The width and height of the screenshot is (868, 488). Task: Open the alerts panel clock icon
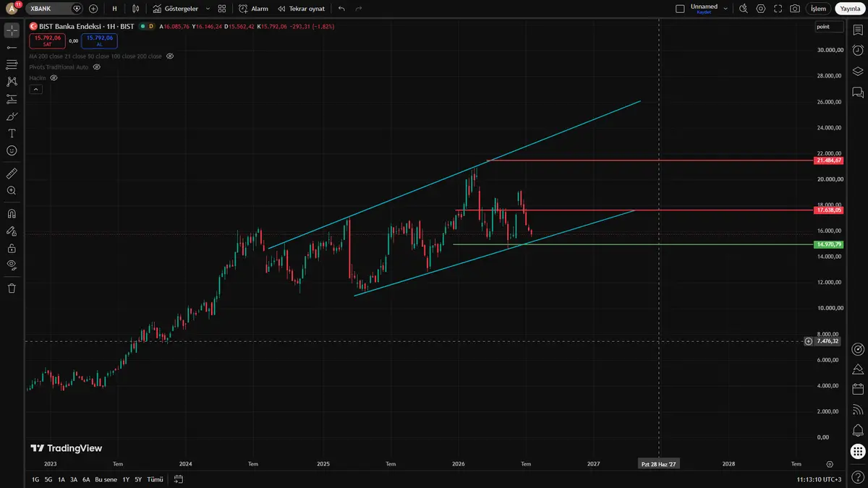tap(858, 51)
